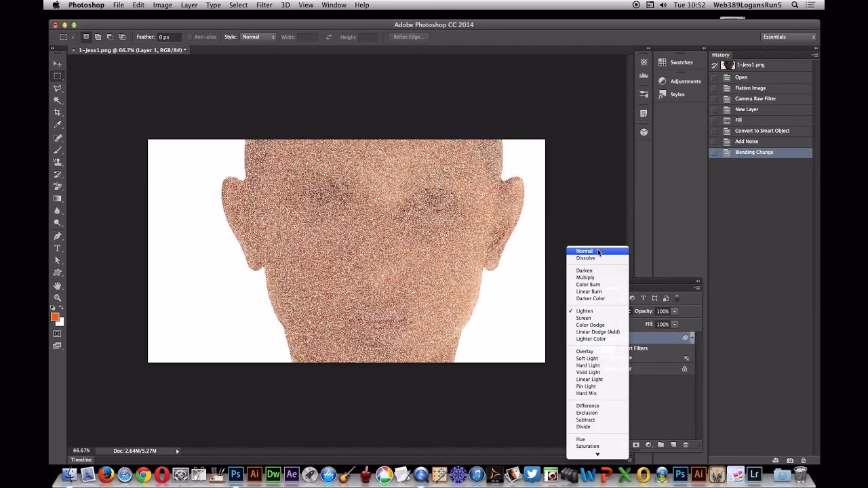This screenshot has height=488, width=868.
Task: Open the Style dropdown in options bar
Action: click(x=258, y=37)
